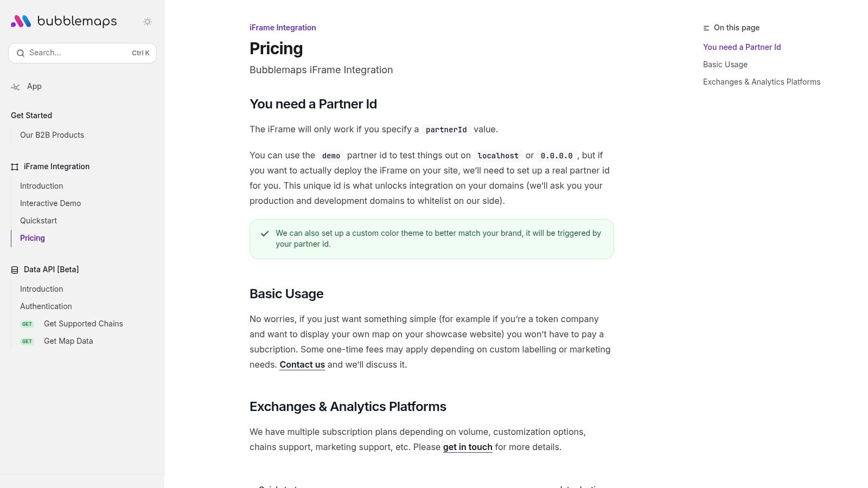Open Introduction under Data API [Beta]
Image resolution: width=868 pixels, height=488 pixels.
click(x=41, y=289)
